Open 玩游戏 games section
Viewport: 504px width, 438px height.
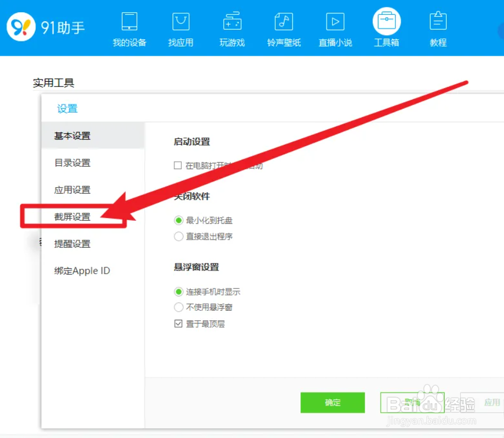pos(232,27)
